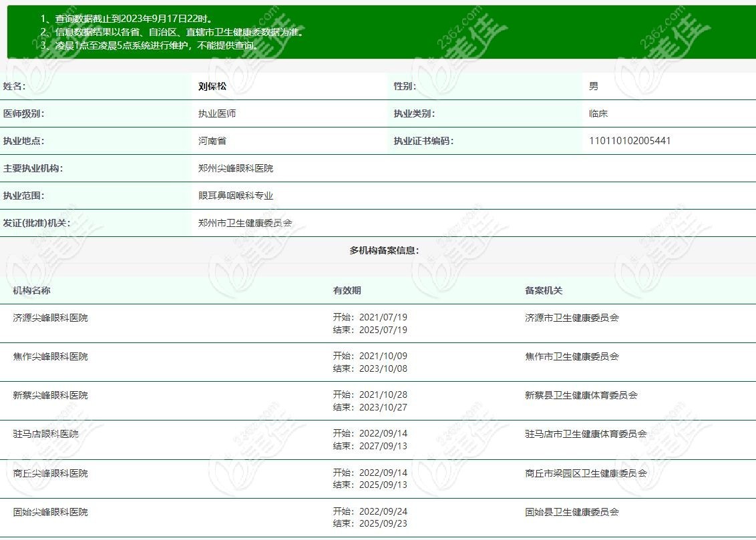This screenshot has width=756, height=540.
Task: Select 郑州尖峰眼科医院 institution text
Action: point(236,169)
